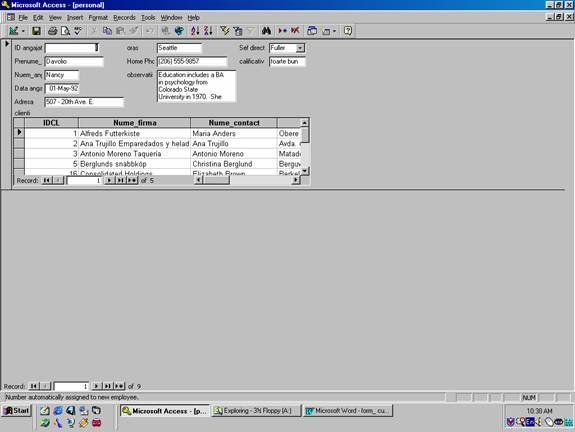Click the ID angajat input field
The height and width of the screenshot is (432, 575).
tap(72, 48)
